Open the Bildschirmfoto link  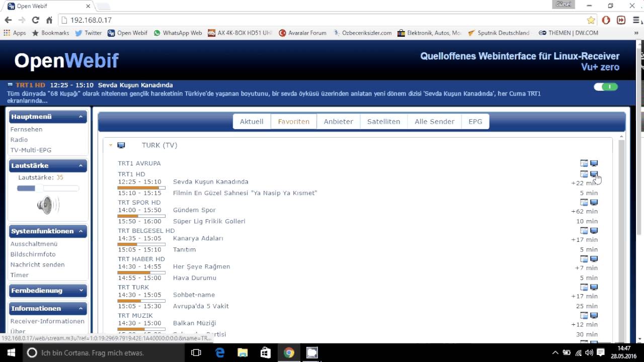(x=33, y=254)
